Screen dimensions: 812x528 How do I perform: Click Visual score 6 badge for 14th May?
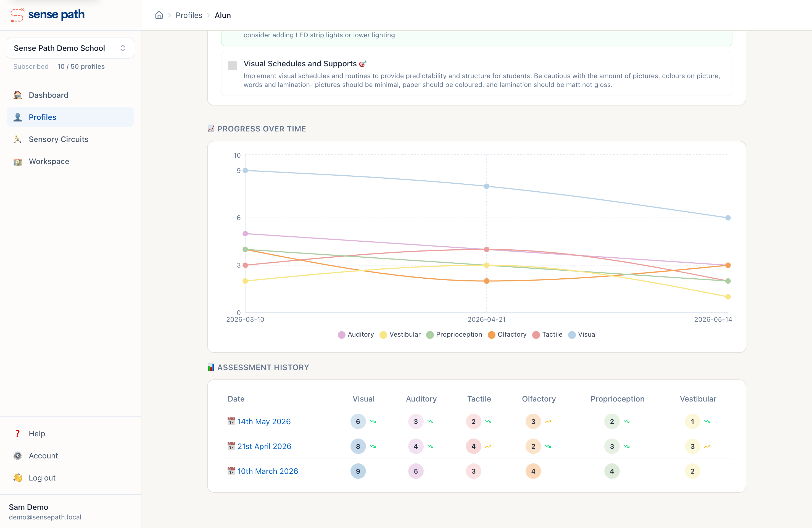coord(358,422)
